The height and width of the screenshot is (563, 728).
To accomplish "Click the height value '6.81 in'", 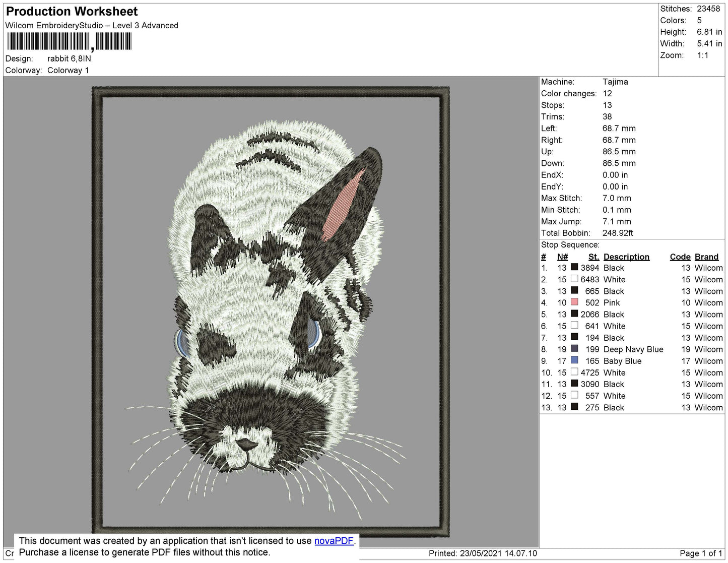I will click(x=709, y=32).
